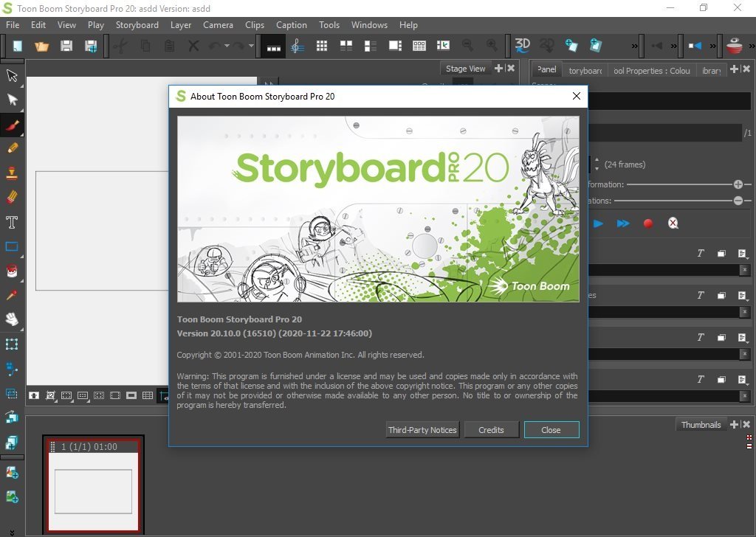The image size is (756, 537).
Task: Enable the 3D scene toggle icon
Action: point(522,45)
